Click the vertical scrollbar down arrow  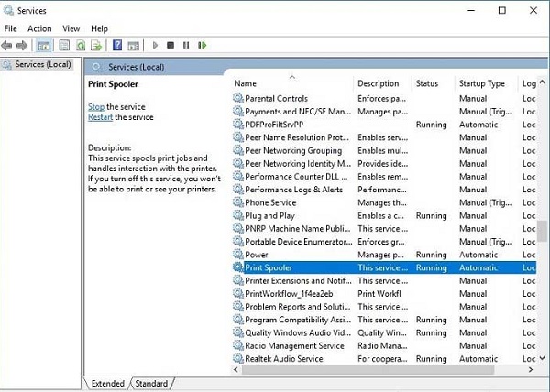[x=543, y=357]
